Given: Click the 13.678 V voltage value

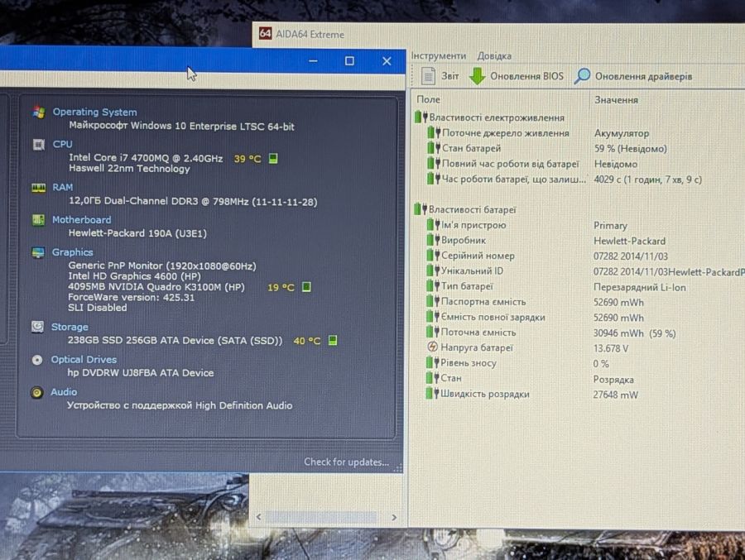Looking at the screenshot, I should [x=611, y=348].
